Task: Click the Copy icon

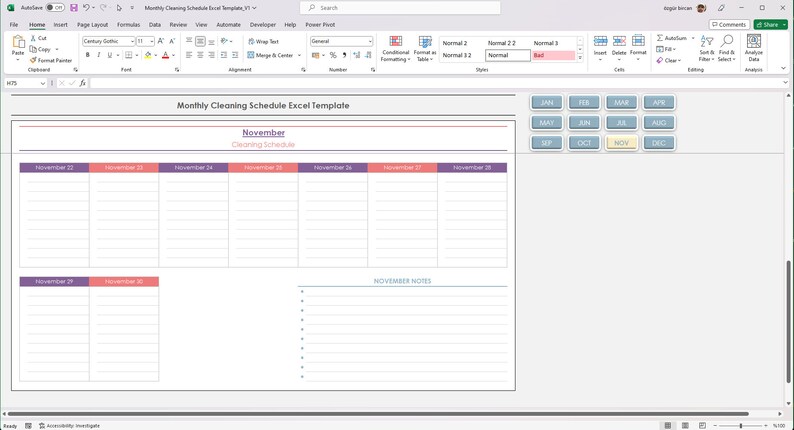Action: [x=33, y=49]
